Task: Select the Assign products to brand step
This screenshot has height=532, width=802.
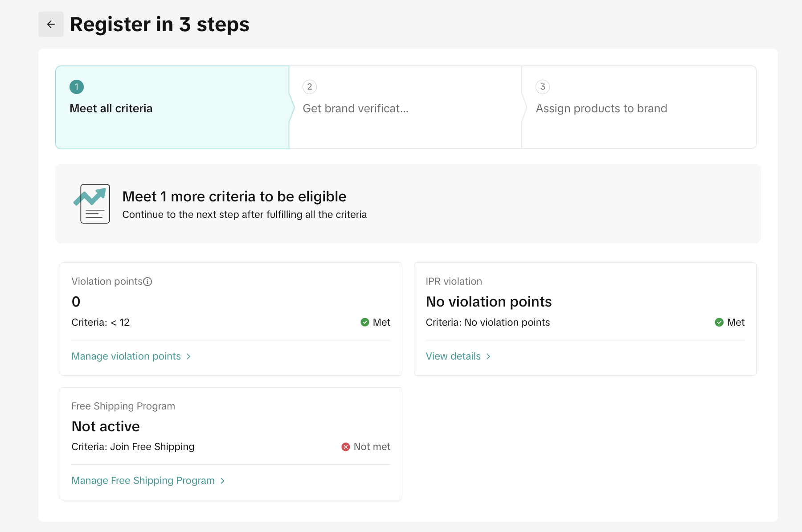Action: tap(601, 109)
